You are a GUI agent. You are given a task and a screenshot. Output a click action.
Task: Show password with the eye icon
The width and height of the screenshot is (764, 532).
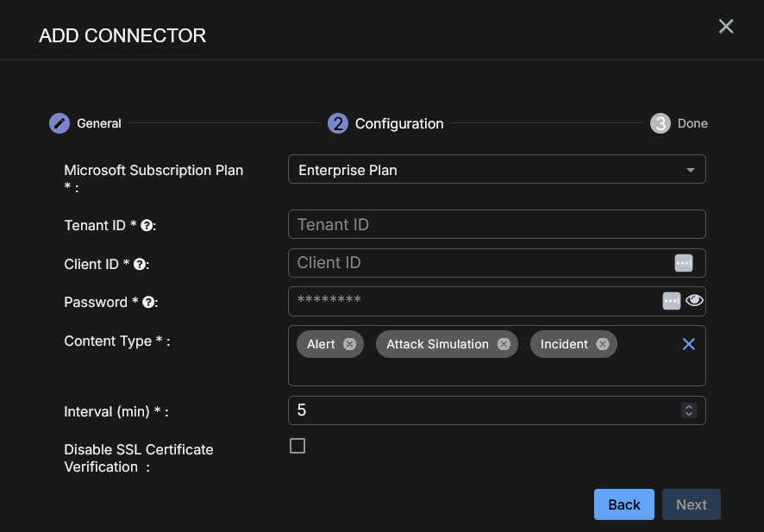(x=695, y=301)
